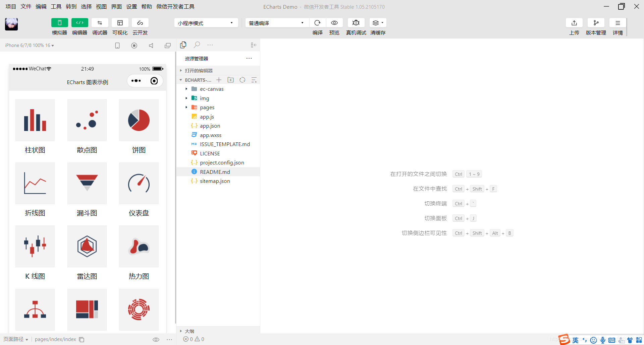Open the visualization (可视化) tool

click(120, 23)
